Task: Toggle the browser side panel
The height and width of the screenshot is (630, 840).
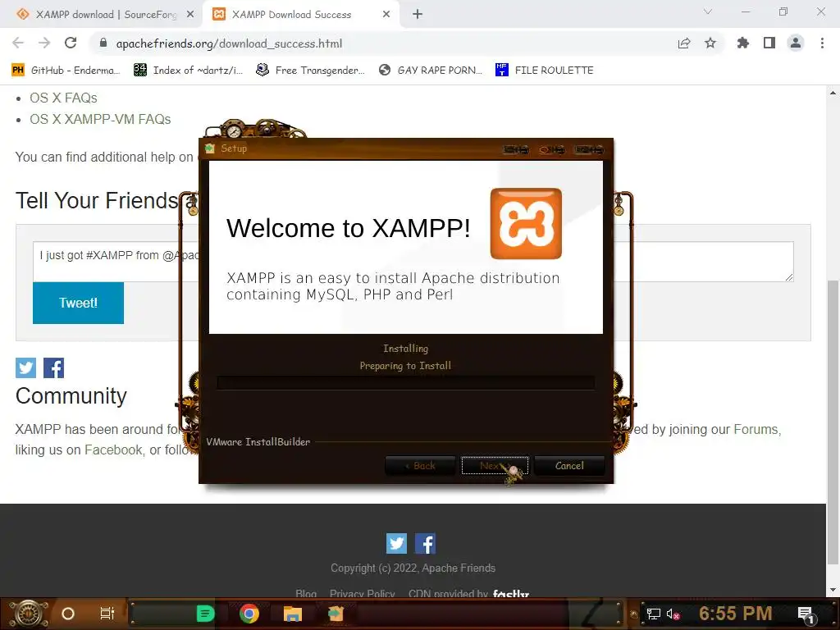Action: pyautogui.click(x=769, y=43)
